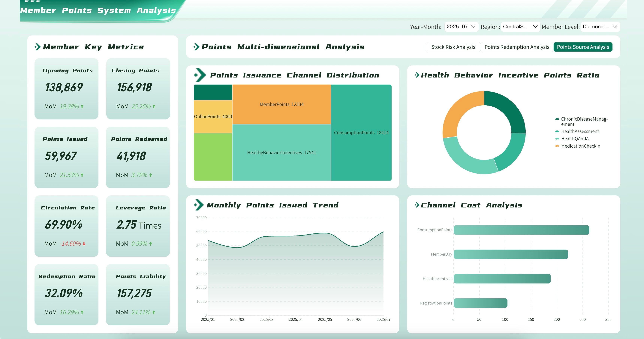Click the dark green unlabeled treemap block
The height and width of the screenshot is (339, 644).
pos(213,92)
